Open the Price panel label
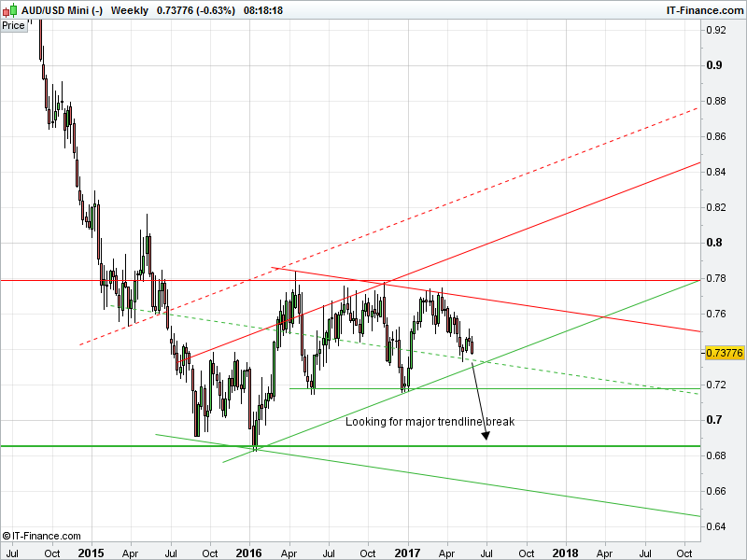The image size is (747, 560). [x=14, y=25]
